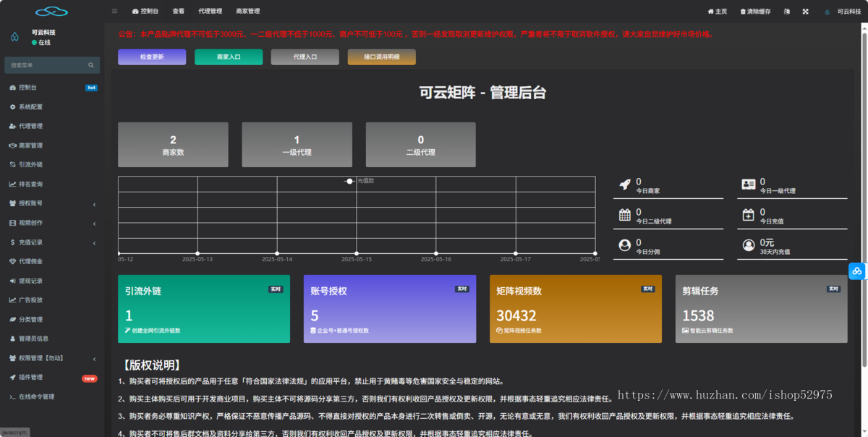This screenshot has height=437, width=868.
Task: Click the chart data point at 2025-05-15
Action: (357, 253)
